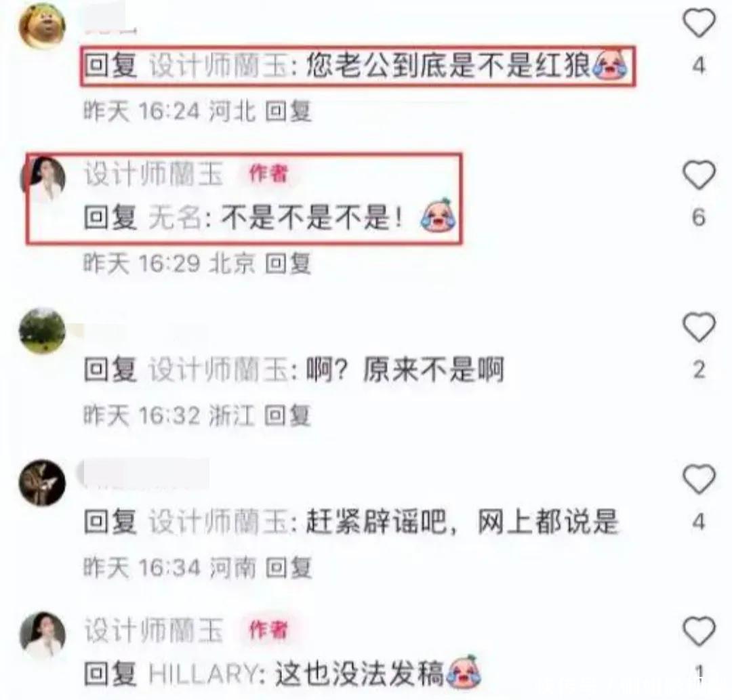Screen dimensions: 732x700
Task: Like the 赶紧辟谣吧 comment
Action: (699, 479)
